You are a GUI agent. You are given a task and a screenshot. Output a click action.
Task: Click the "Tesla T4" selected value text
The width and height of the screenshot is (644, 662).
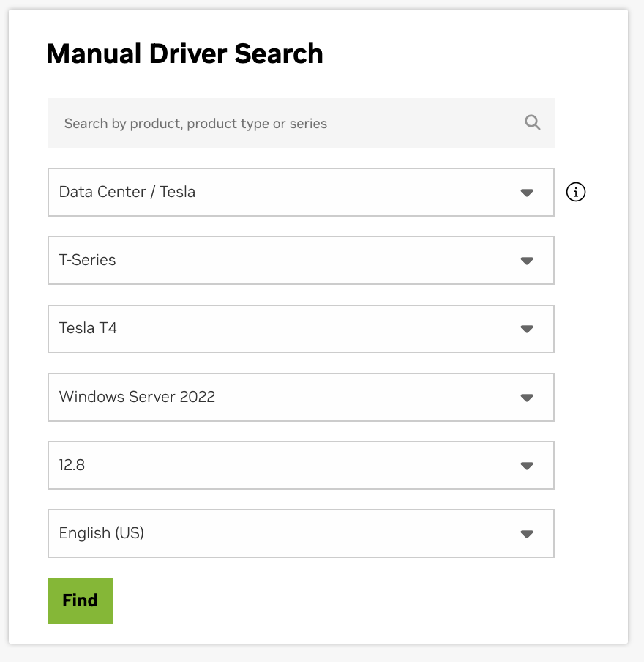coord(88,328)
